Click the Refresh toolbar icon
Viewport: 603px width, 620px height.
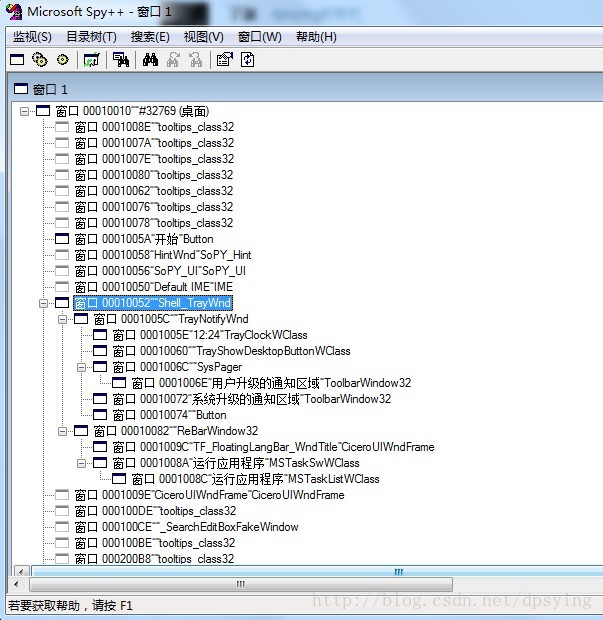[248, 60]
